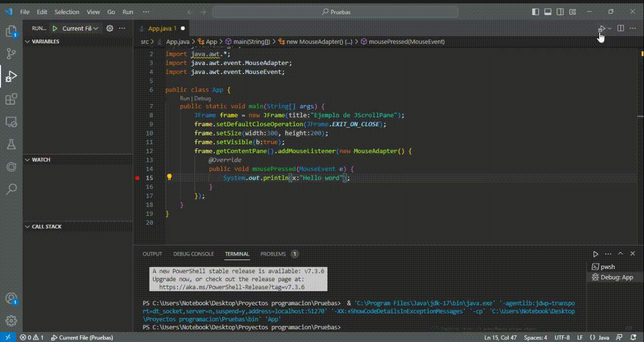Close the terminal panel
This screenshot has width=644, height=342.
[x=633, y=254]
